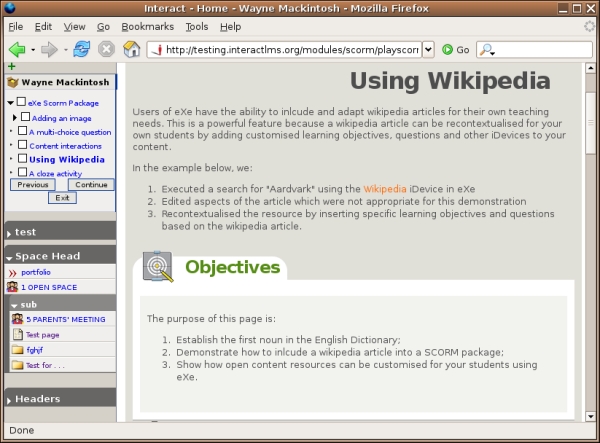Click the scrollbar up arrow
The width and height of the screenshot is (600, 443).
coord(590,68)
